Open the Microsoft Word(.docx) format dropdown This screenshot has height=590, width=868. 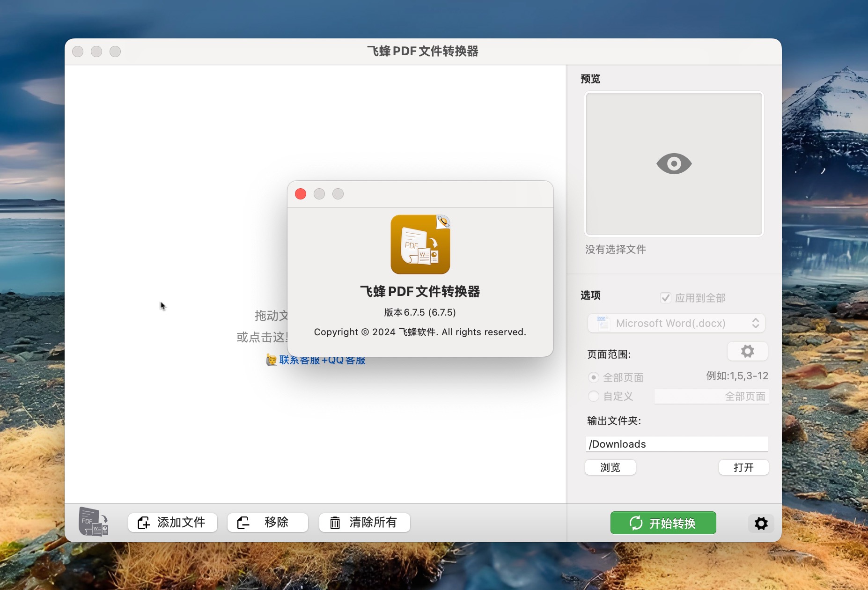point(677,323)
